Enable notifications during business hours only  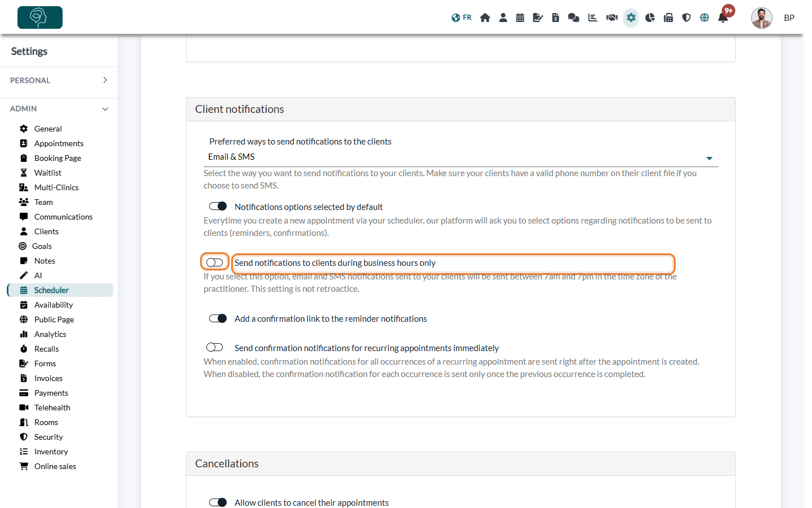pos(215,262)
